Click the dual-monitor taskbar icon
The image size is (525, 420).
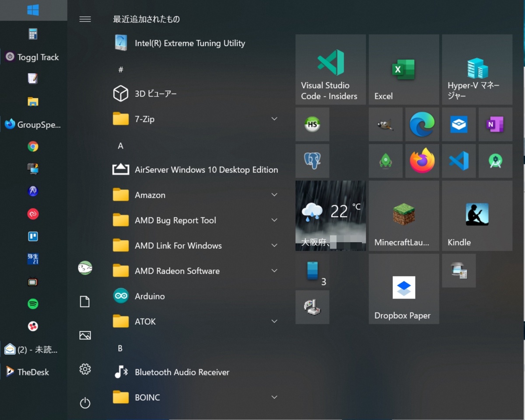click(x=33, y=169)
